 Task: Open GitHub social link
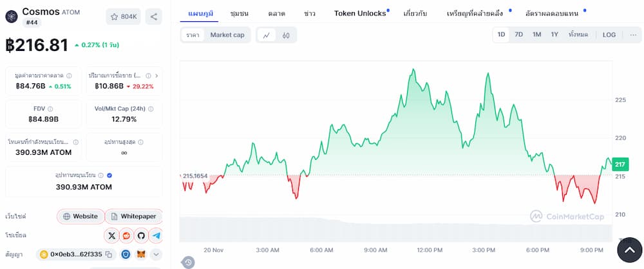141,235
